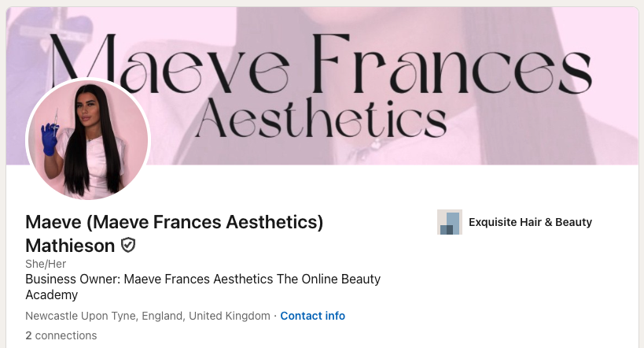
Task: Click the verification shield badge beside Mathieson
Action: click(128, 246)
